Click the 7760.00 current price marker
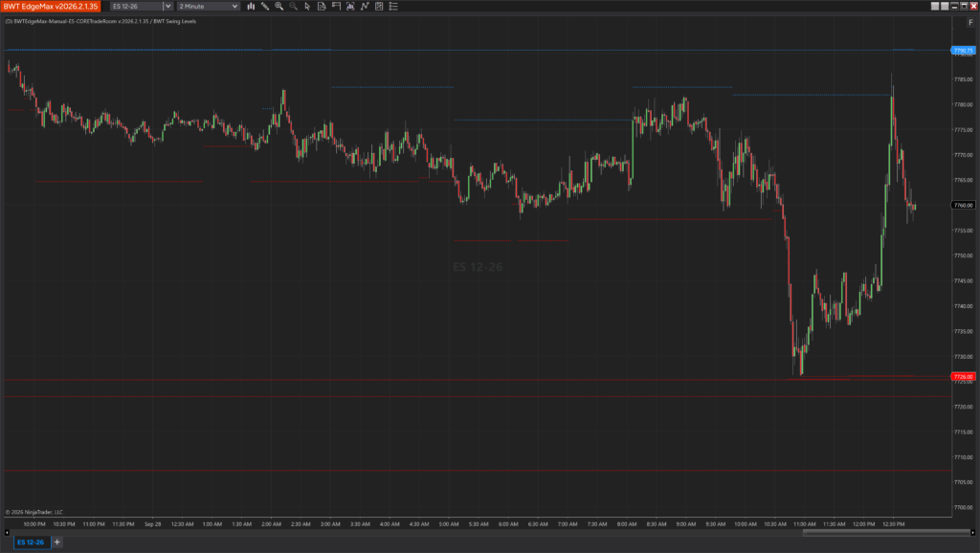This screenshot has width=980, height=553. coord(963,205)
